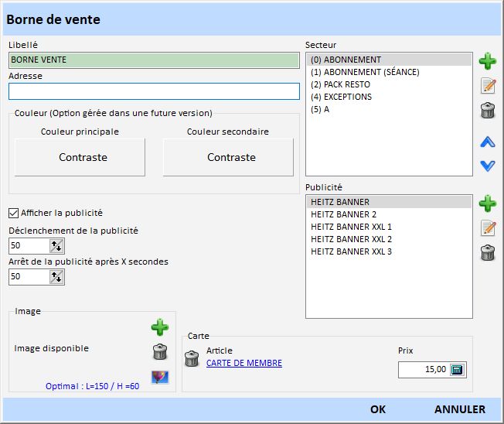Click into the Adresse input field

click(154, 91)
